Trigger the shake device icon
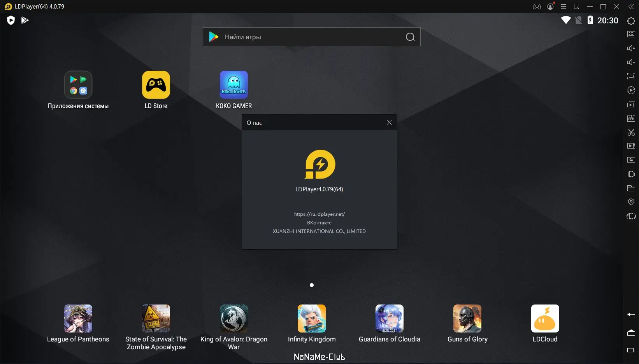Viewport: 639px width, 364px height. (x=631, y=174)
